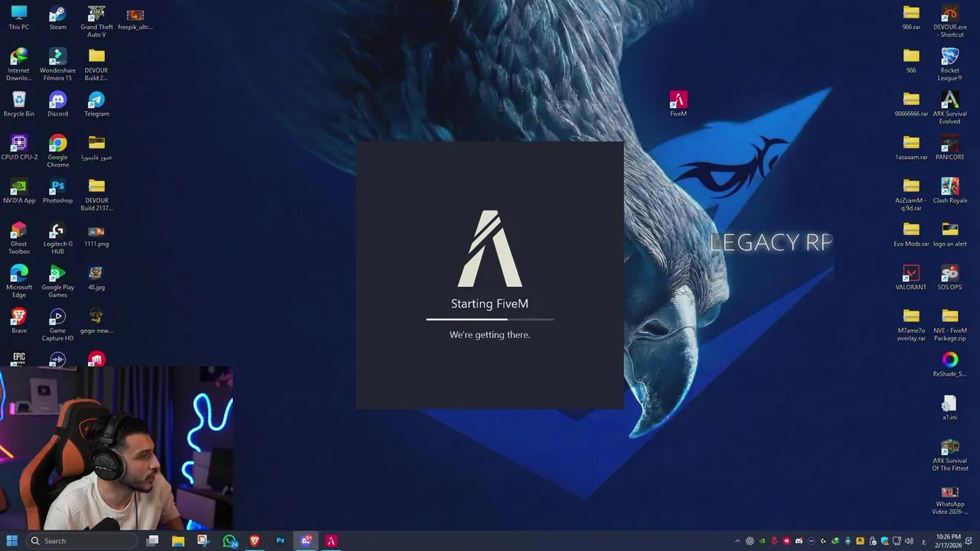Screen dimensions: 980x551
Task: Open the FiveM desktop shortcut
Action: [x=678, y=104]
